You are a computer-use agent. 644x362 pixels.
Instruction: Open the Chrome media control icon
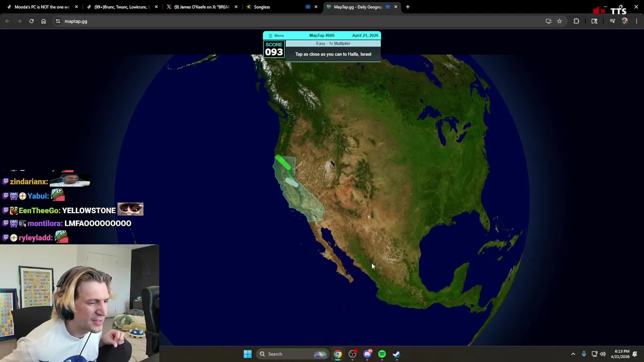click(x=612, y=21)
